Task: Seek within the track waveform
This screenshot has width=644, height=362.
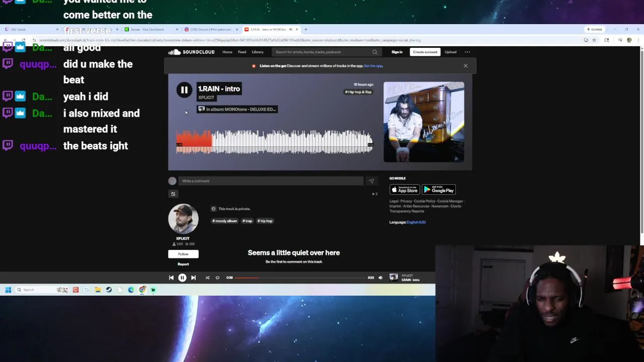Action: coord(274,142)
